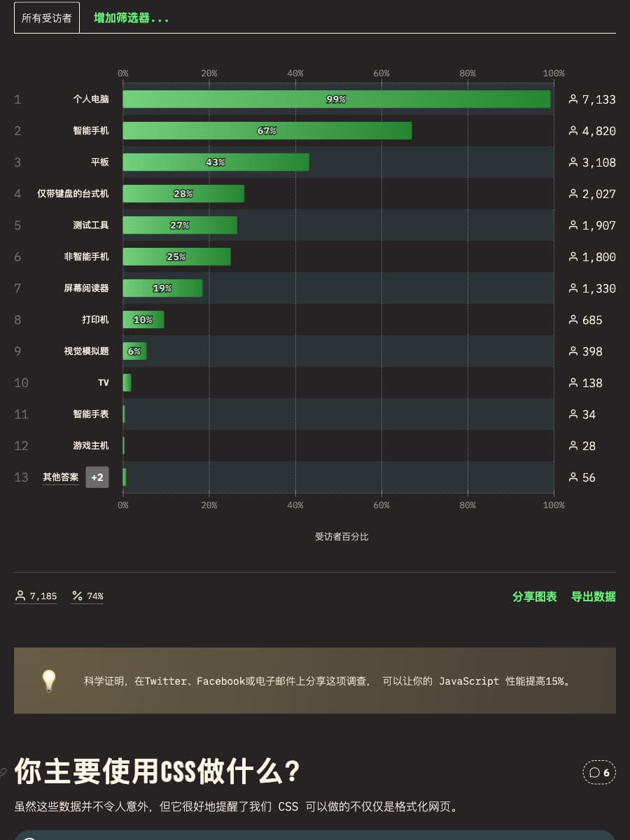Click the person icon next to TV count 138
Viewport: 630px width, 840px height.
(573, 383)
